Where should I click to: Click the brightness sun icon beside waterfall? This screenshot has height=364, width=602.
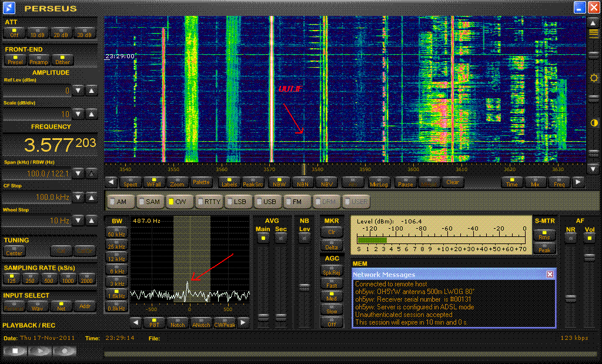point(594,78)
